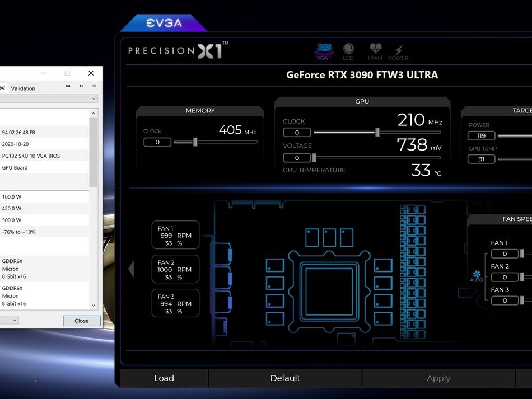The image size is (532, 399).
Task: Click the Load button
Action: click(164, 378)
